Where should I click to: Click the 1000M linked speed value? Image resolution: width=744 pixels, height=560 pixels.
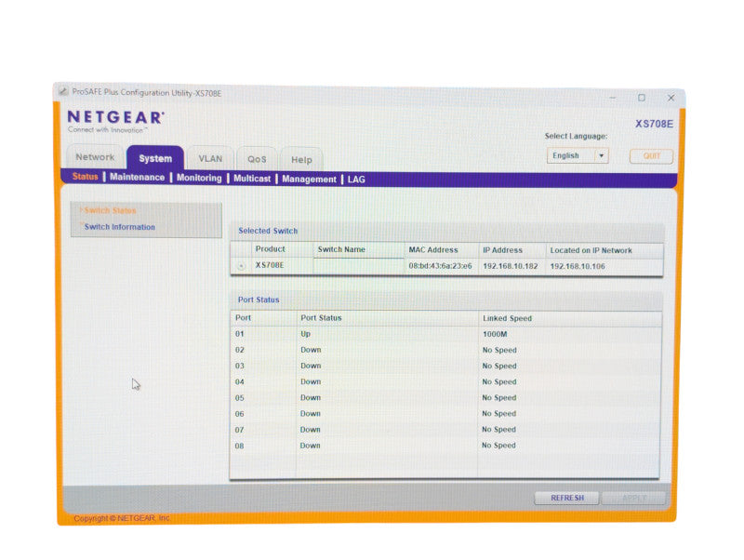pos(495,335)
